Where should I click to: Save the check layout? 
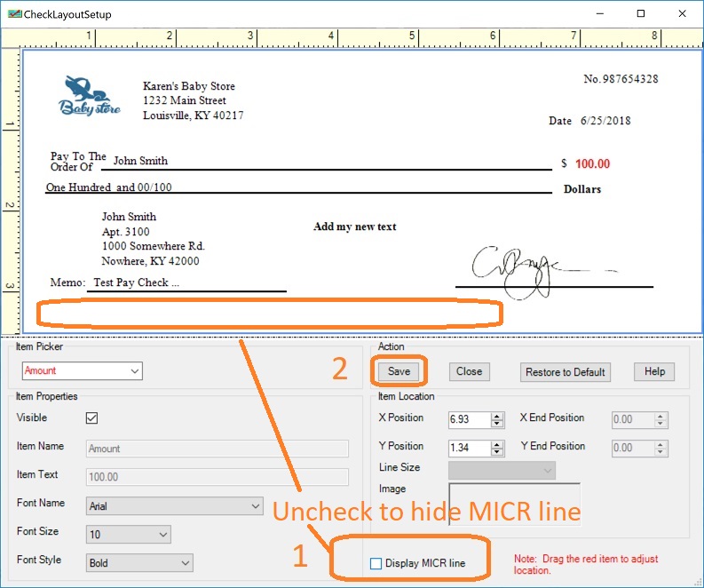(x=399, y=371)
